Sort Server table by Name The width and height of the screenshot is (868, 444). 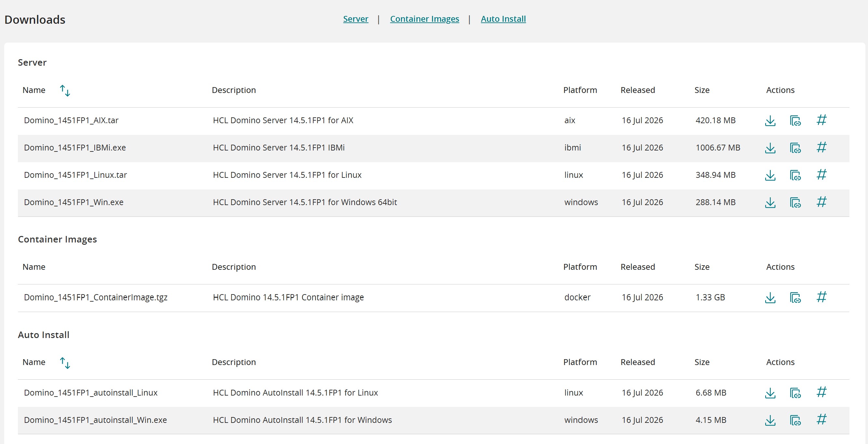(65, 91)
